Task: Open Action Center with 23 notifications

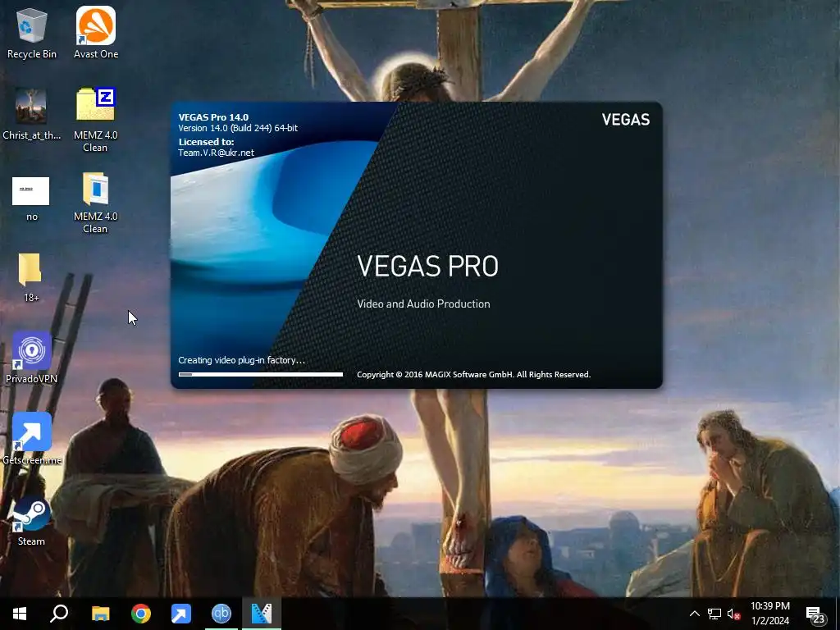Action: click(815, 614)
